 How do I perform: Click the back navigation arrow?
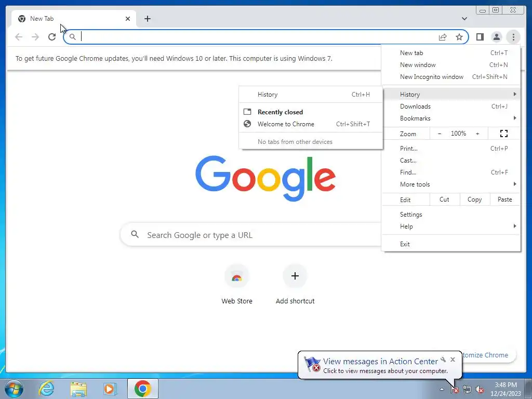click(x=19, y=37)
